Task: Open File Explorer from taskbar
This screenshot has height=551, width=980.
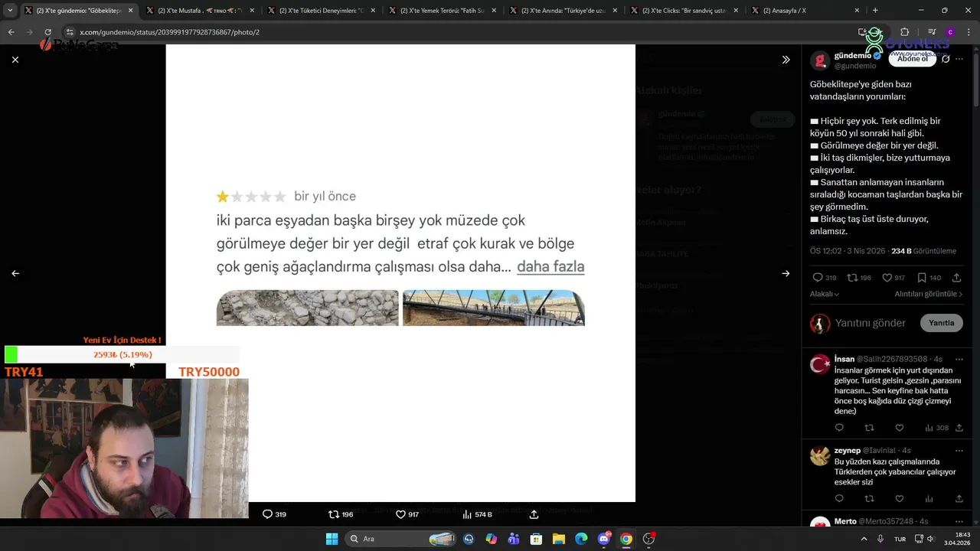Action: click(x=559, y=539)
